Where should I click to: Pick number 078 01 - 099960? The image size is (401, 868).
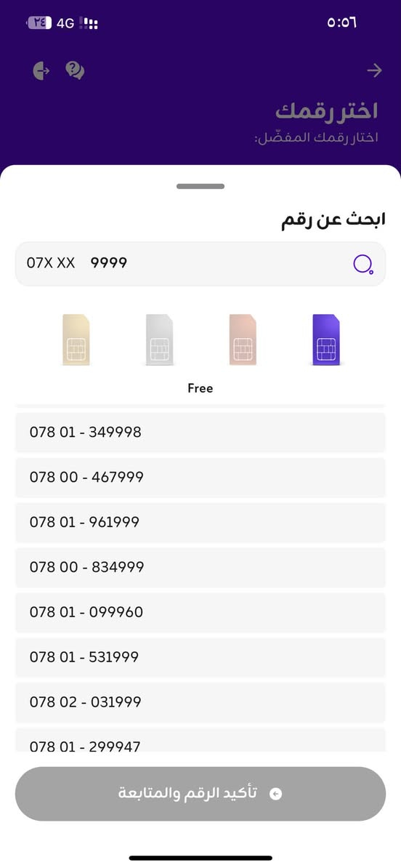coord(200,612)
